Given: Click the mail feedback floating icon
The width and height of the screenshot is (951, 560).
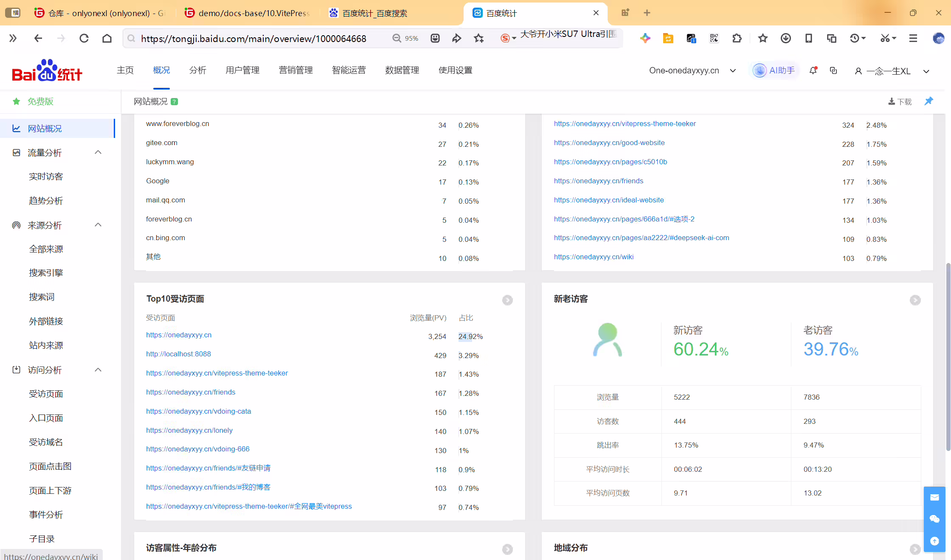Looking at the screenshot, I should coord(934,497).
